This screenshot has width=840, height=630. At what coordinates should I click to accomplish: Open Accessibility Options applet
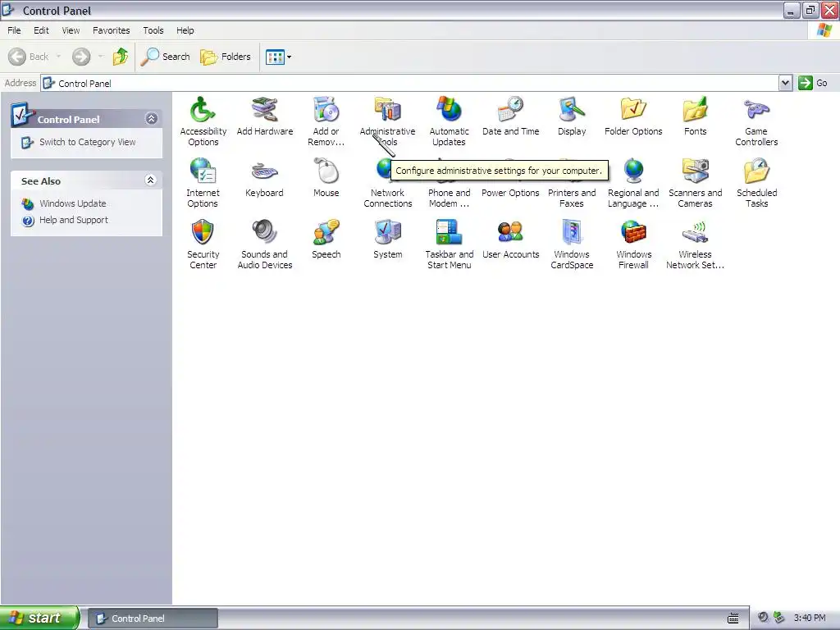(x=203, y=121)
